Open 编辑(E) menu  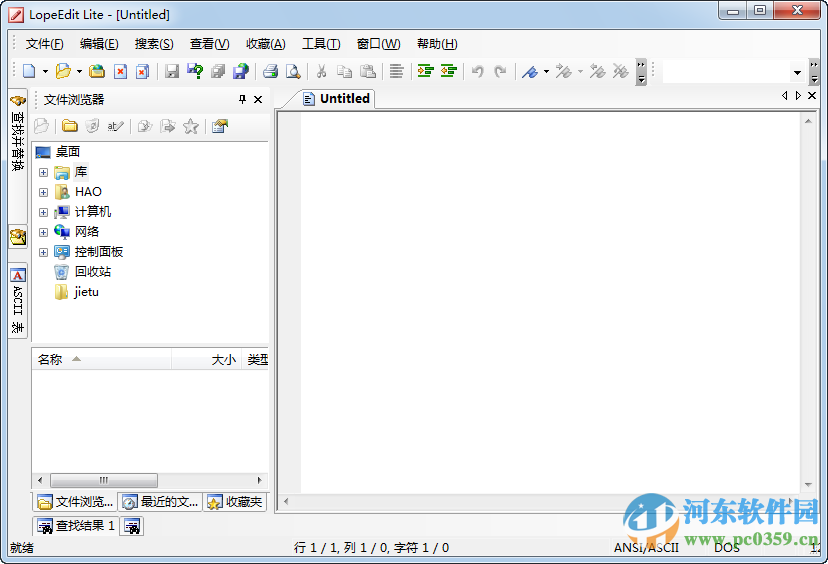pyautogui.click(x=99, y=44)
